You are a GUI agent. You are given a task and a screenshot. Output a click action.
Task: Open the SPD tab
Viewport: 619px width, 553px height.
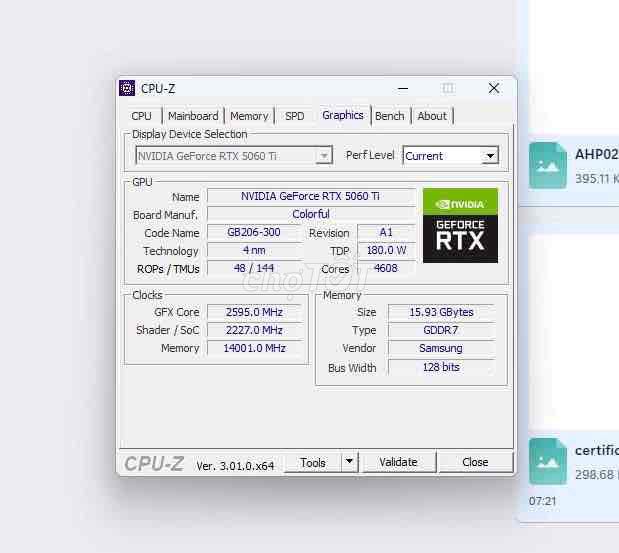pyautogui.click(x=294, y=116)
